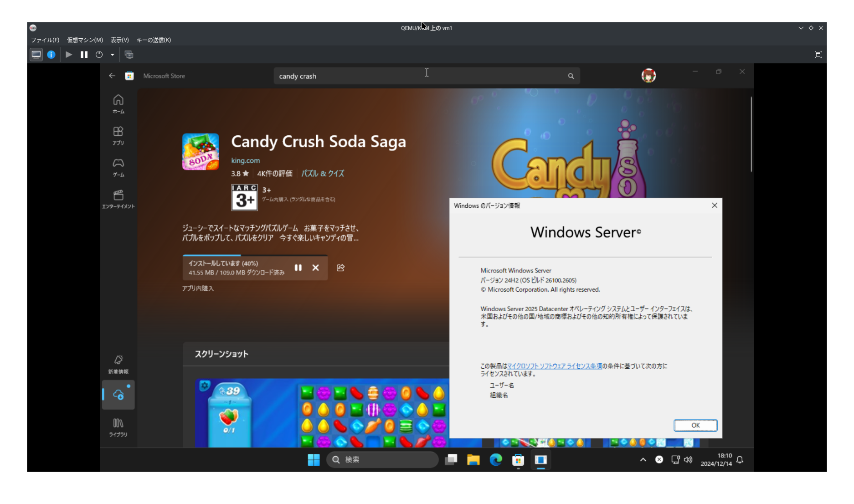Click the スクリーンショット section heading
854x504 pixels.
click(221, 354)
